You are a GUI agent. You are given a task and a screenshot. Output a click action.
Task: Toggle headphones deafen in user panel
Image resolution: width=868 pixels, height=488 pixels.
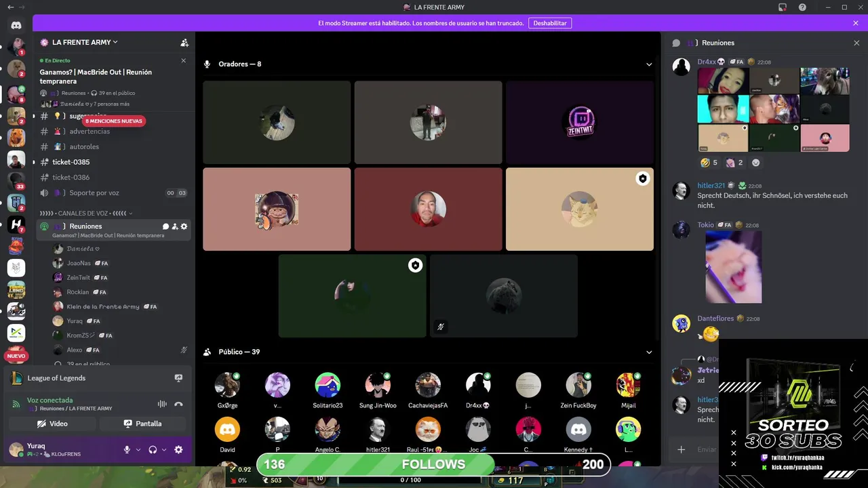153,449
